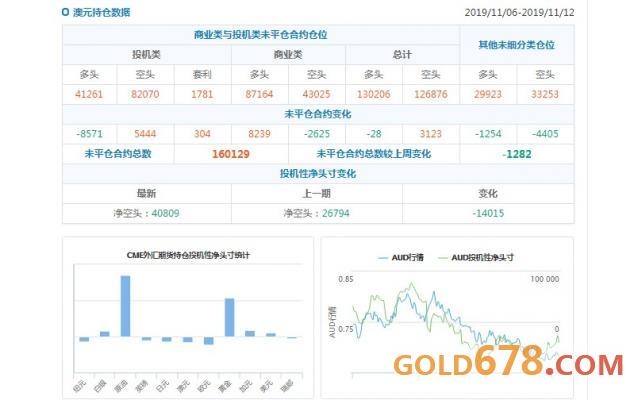The height and width of the screenshot is (400, 640).
Task: Click the tallest bar in the CME chart
Action: (x=125, y=306)
